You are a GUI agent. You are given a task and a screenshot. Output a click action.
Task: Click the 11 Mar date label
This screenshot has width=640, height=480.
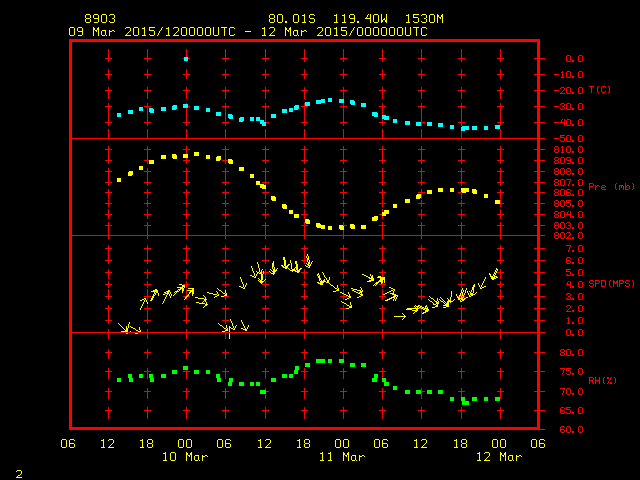pyautogui.click(x=342, y=457)
